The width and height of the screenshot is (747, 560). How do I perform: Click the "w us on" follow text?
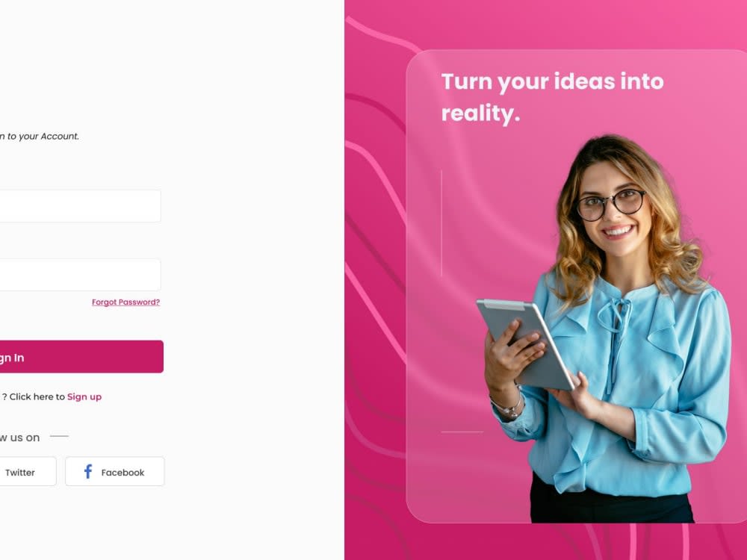19,438
